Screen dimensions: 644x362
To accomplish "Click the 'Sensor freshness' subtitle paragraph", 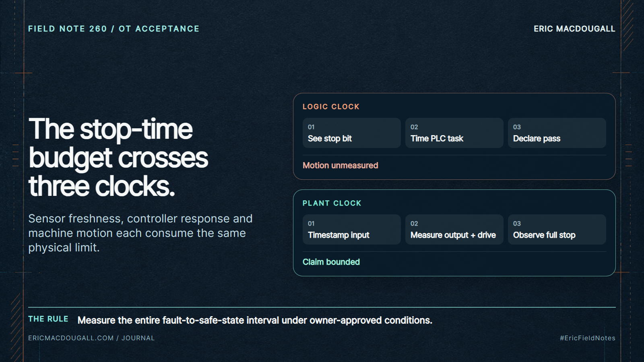I will pos(140,233).
